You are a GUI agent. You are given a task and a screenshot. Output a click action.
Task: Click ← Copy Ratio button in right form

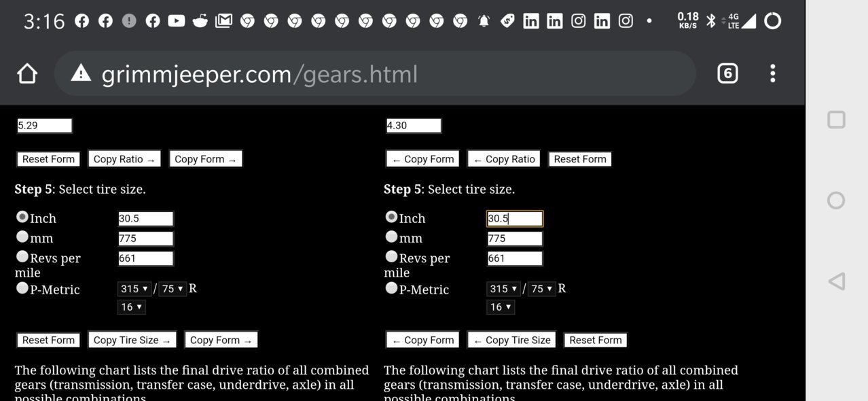pyautogui.click(x=504, y=159)
